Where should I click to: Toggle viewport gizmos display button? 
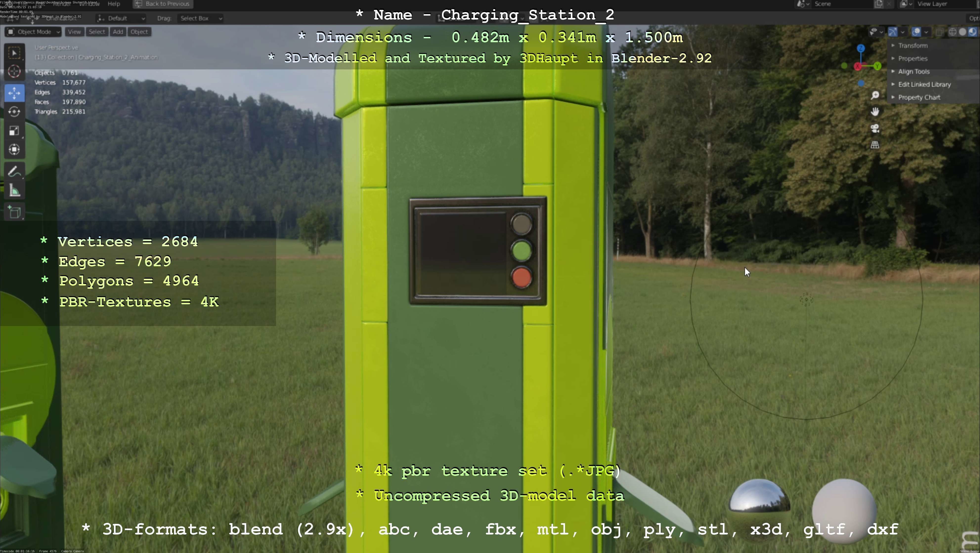point(893,32)
